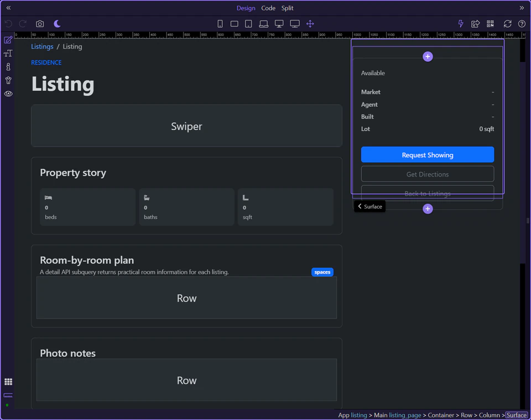
Task: Select the widget edit tool in the sidebar
Action: pyautogui.click(x=8, y=40)
